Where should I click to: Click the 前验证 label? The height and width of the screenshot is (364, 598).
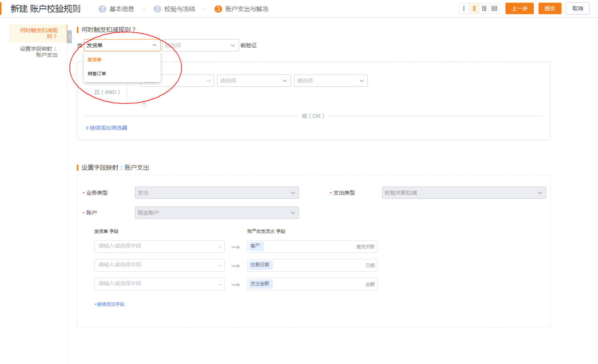click(x=248, y=45)
